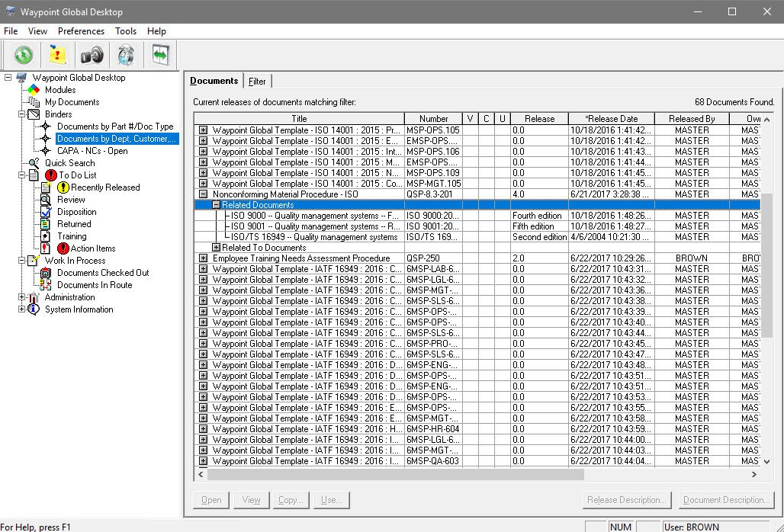This screenshot has width=784, height=532.
Task: Click the Use... button
Action: 332,500
